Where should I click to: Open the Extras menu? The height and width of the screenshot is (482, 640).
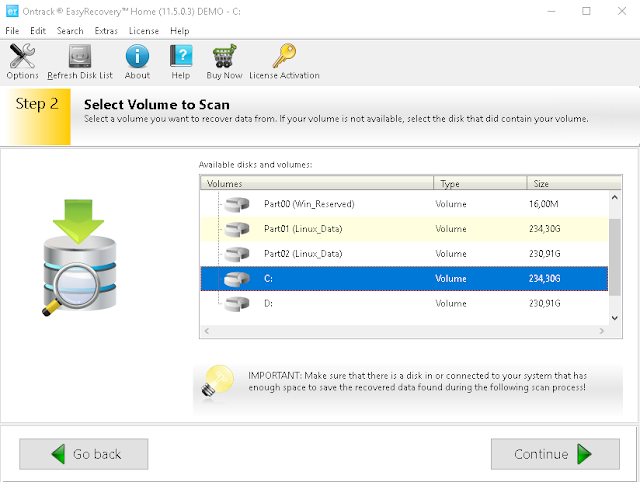(x=106, y=31)
